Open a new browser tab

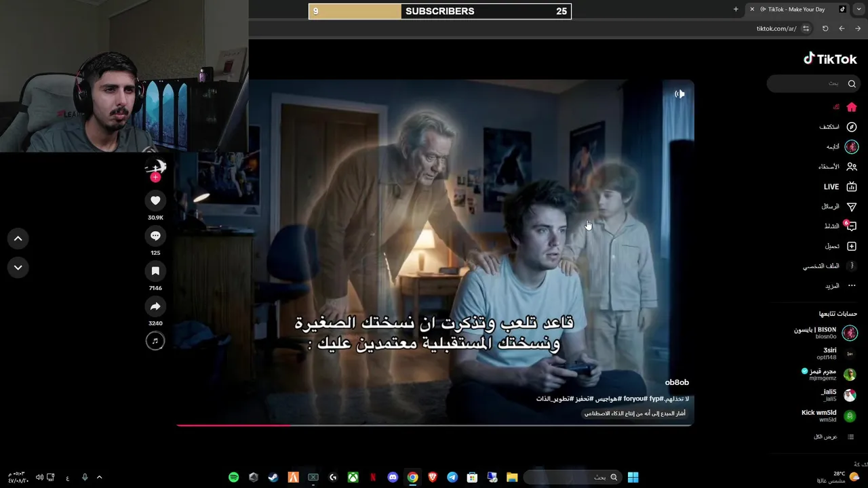coord(736,9)
